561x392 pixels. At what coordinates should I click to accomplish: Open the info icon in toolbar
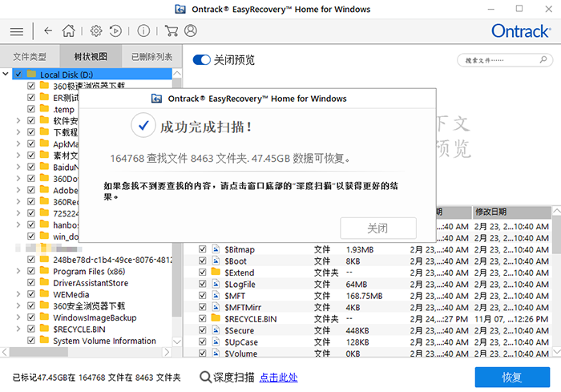click(x=143, y=30)
